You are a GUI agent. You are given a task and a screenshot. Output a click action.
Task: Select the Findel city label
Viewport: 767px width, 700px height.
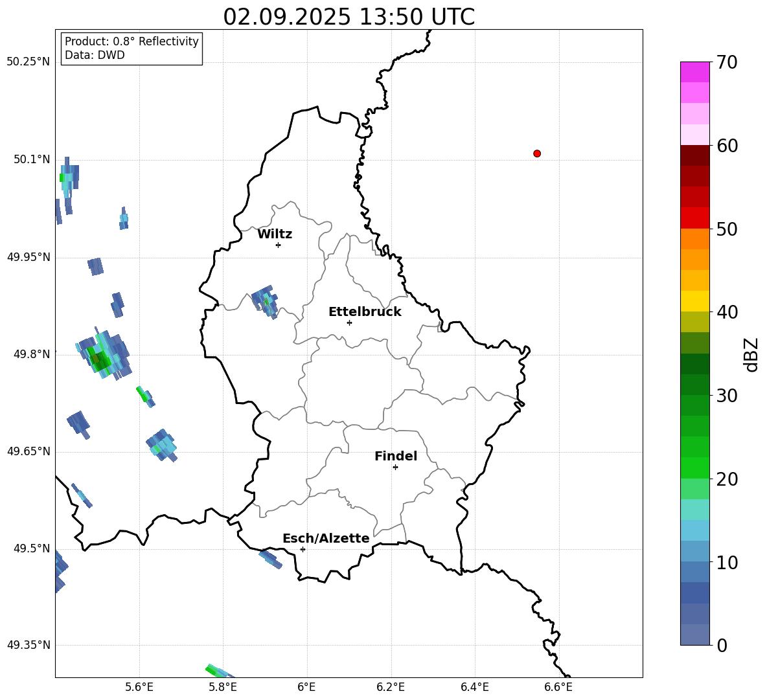(396, 456)
